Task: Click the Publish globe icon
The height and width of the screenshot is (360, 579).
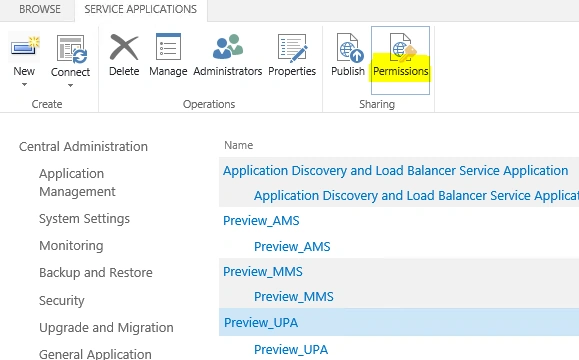Action: pos(349,47)
